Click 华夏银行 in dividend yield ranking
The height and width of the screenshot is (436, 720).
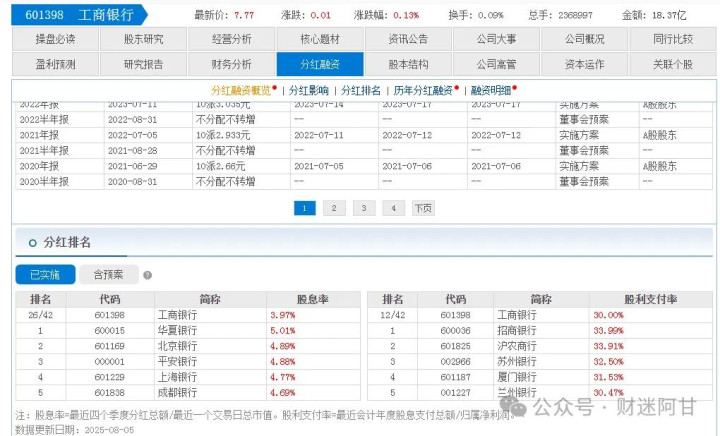point(177,330)
